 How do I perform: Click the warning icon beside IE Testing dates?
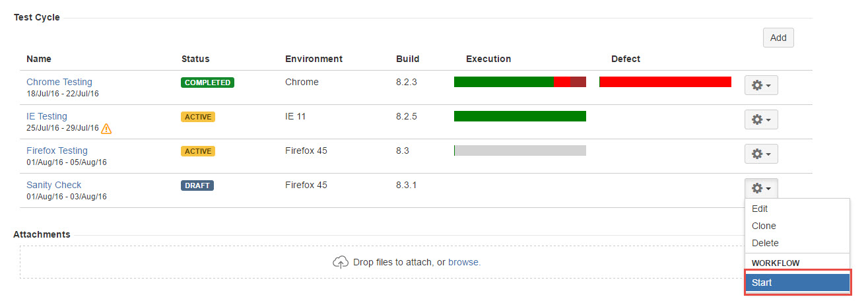coord(106,129)
